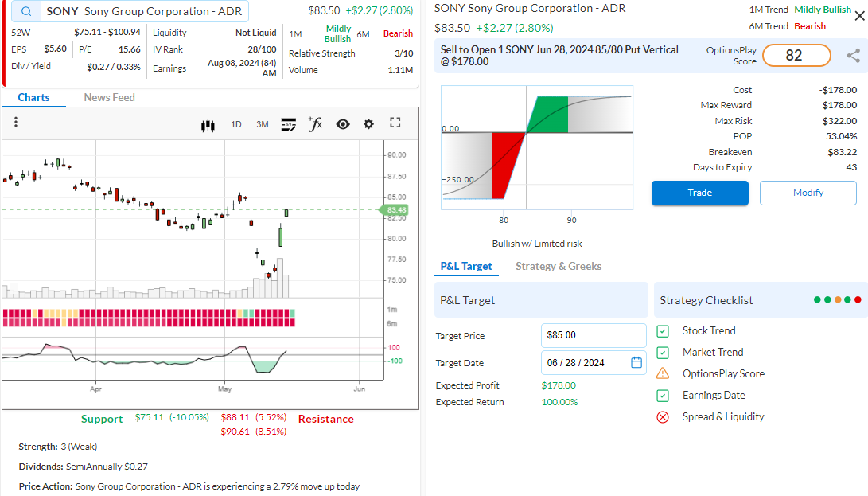The image size is (868, 496).
Task: Select the 1D chart interval
Action: 236,124
